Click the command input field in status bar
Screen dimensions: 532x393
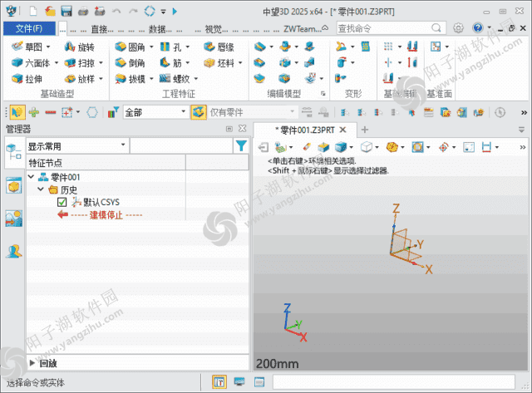tap(394, 382)
